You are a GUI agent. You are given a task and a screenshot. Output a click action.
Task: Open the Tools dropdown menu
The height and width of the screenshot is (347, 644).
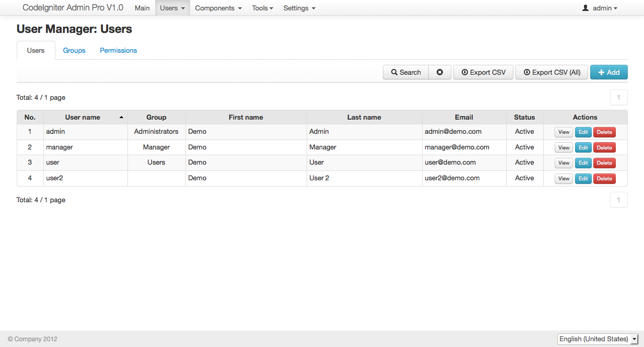click(x=262, y=8)
